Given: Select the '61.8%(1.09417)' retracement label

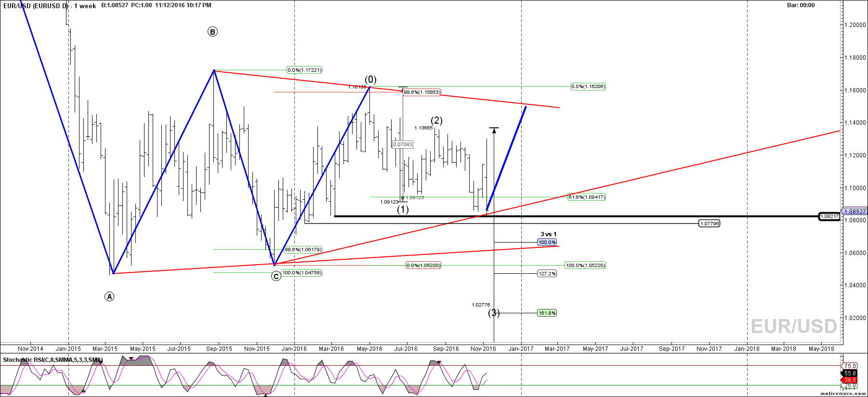Looking at the screenshot, I should (x=587, y=197).
